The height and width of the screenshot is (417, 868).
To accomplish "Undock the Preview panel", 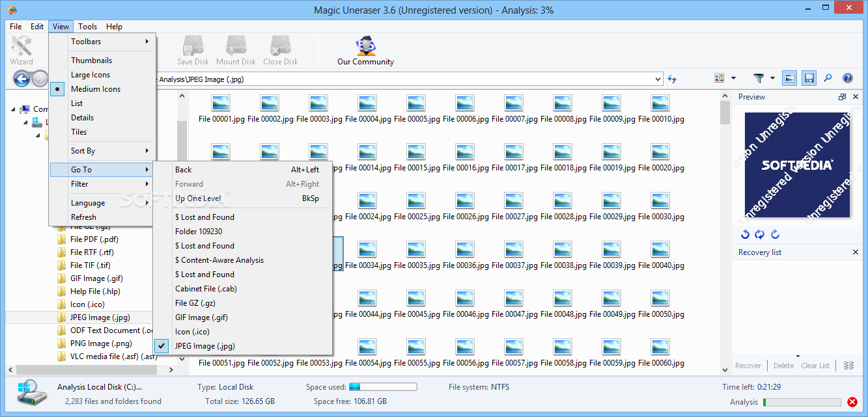I will tap(842, 97).
